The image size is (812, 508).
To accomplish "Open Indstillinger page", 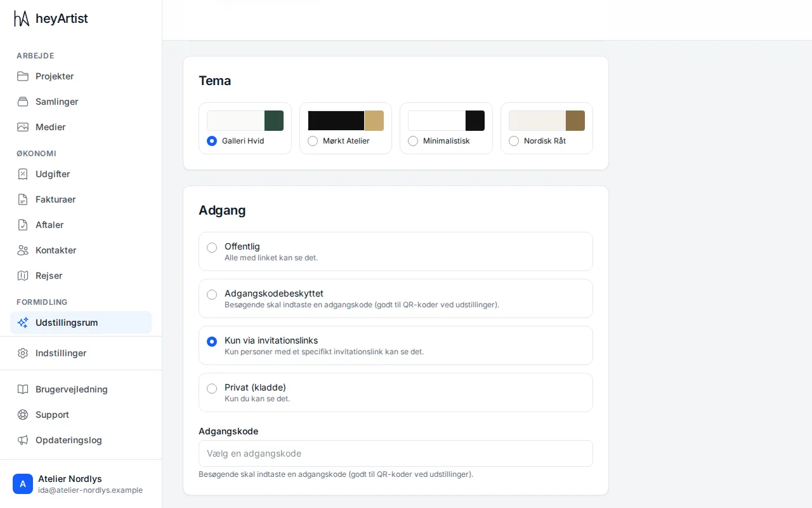I will click(81, 353).
